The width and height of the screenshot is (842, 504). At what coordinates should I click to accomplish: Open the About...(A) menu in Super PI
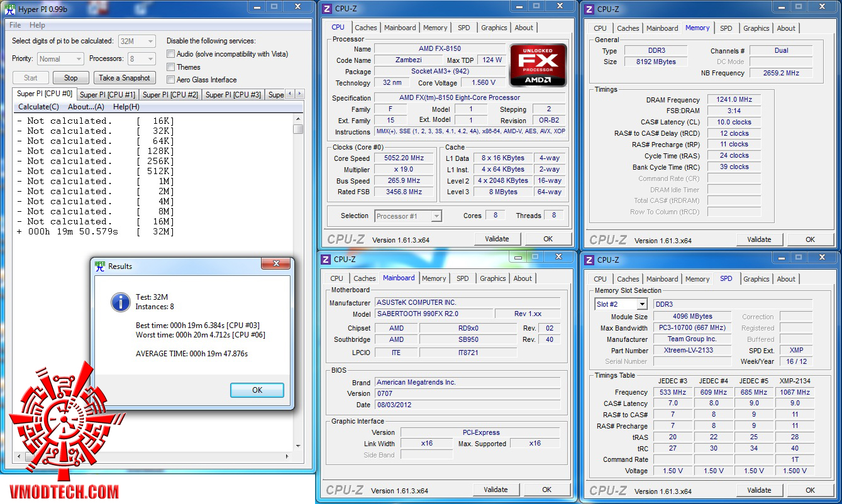(x=86, y=107)
